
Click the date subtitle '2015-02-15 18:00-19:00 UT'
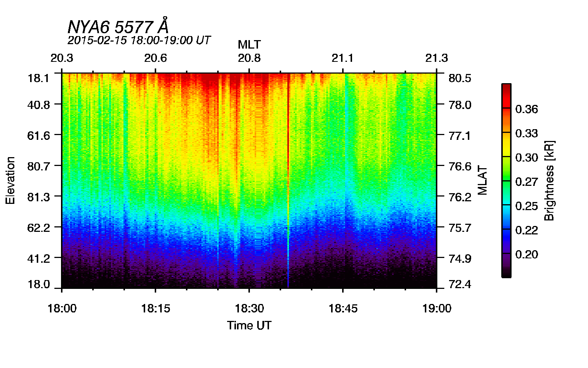pos(139,40)
